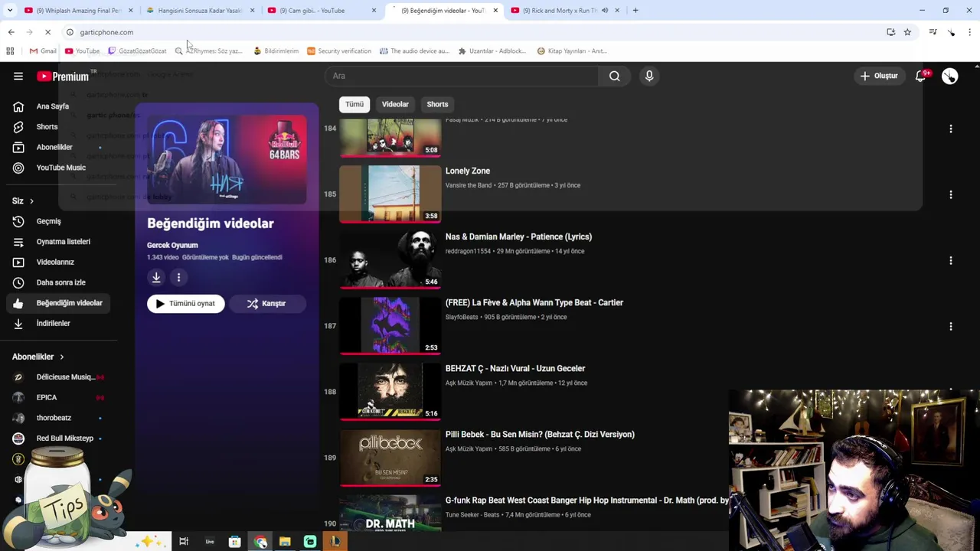Screen dimensions: 980x551
Task: Open İndirilenler in the sidebar
Action: (x=58, y=324)
